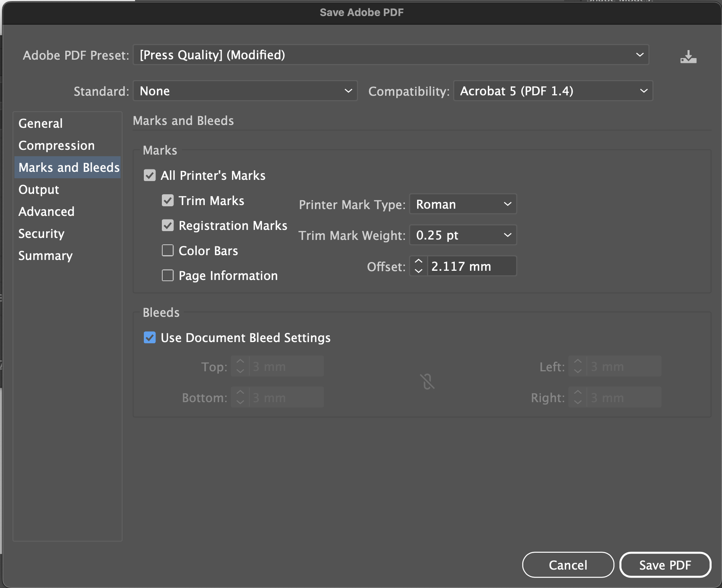The image size is (722, 588).
Task: Switch to the General panel
Action: point(40,123)
